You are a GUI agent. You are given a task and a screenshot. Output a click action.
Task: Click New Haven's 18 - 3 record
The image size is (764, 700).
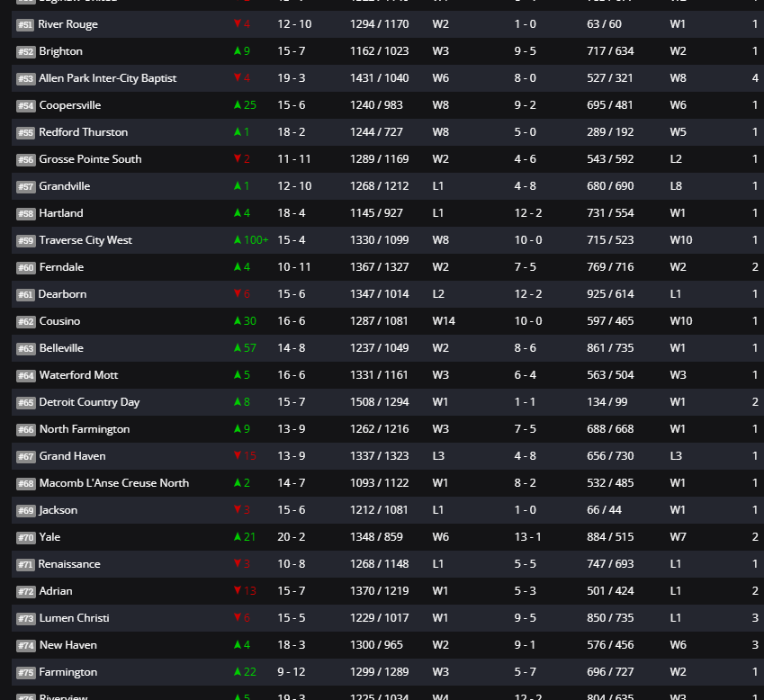coord(291,645)
